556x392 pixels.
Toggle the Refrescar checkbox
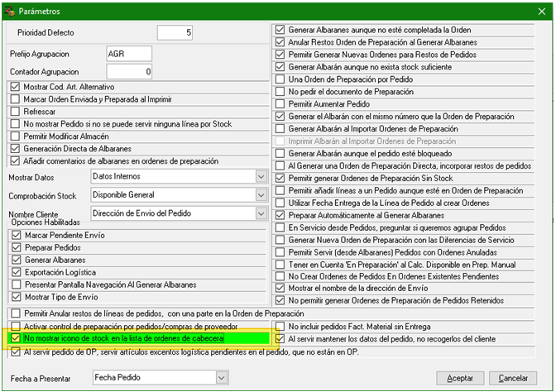(15, 112)
